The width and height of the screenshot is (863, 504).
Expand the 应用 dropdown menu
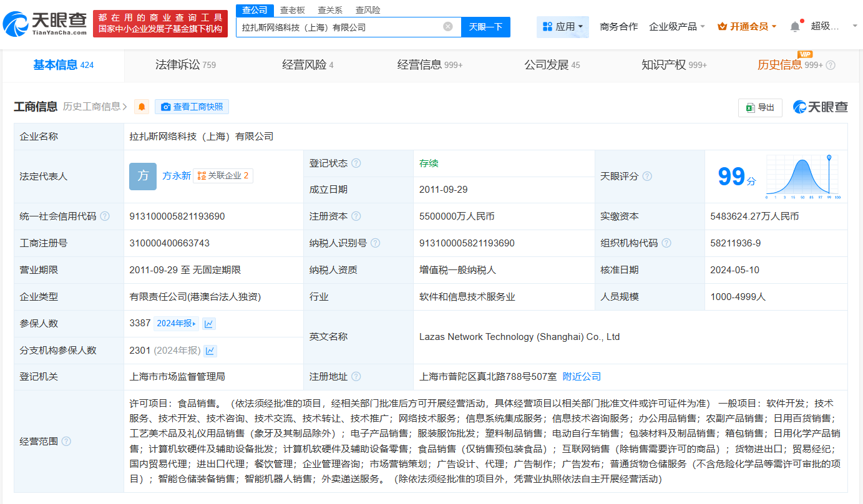[x=562, y=26]
